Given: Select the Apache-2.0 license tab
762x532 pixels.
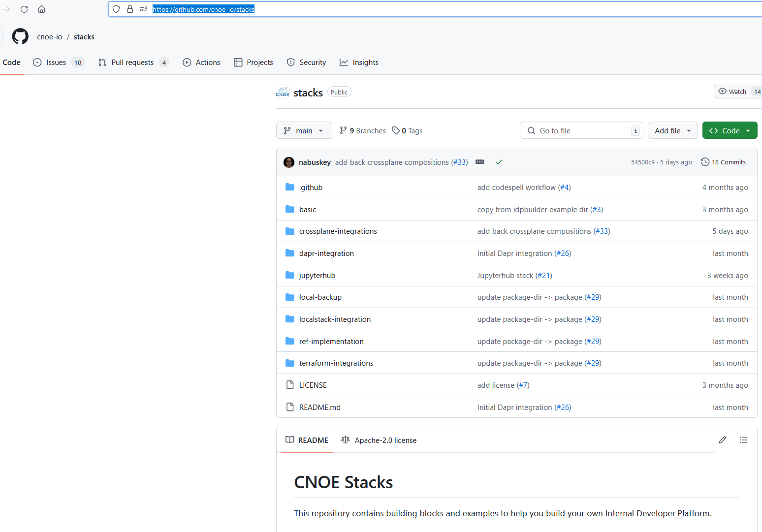Looking at the screenshot, I should (379, 440).
